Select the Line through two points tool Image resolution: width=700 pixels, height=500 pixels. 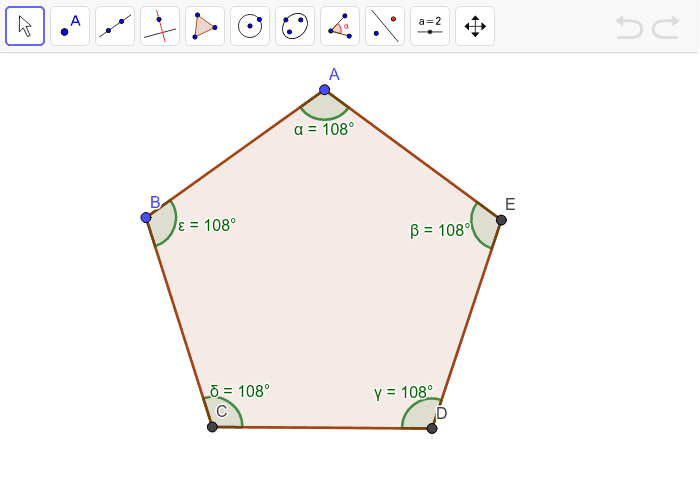coord(115,26)
